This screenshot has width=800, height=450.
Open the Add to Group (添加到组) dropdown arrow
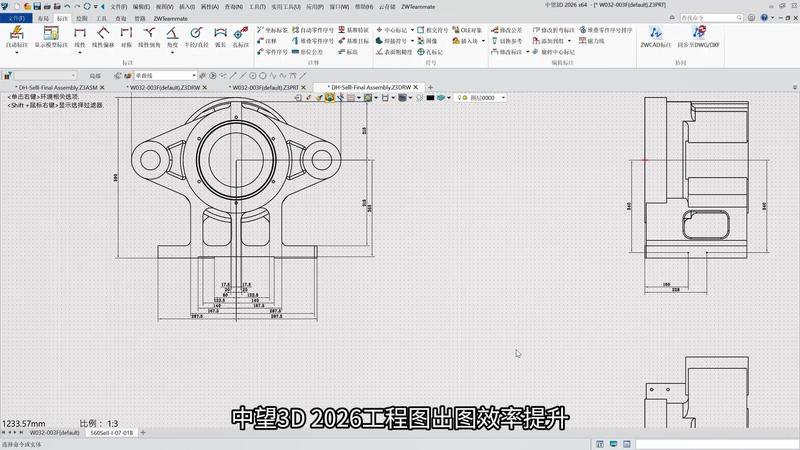click(x=569, y=41)
